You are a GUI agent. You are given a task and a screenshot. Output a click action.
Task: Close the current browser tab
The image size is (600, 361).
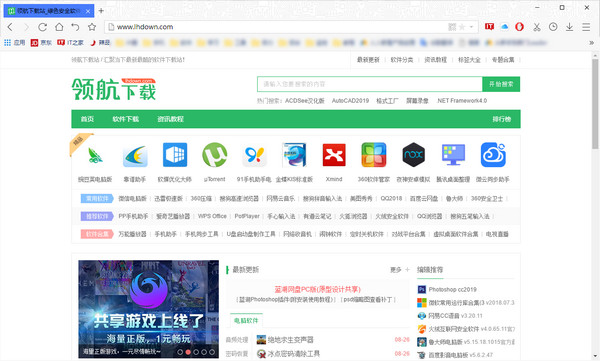point(88,11)
